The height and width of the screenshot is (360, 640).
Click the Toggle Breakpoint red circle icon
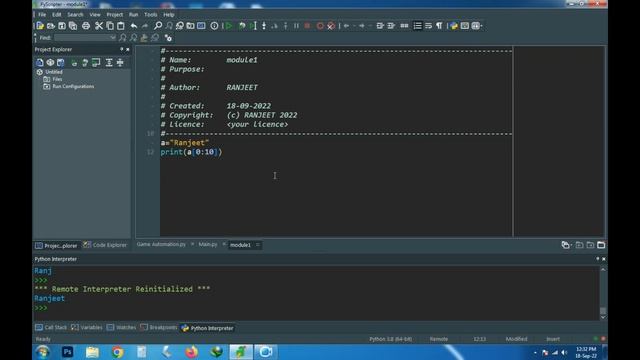(x=320, y=26)
